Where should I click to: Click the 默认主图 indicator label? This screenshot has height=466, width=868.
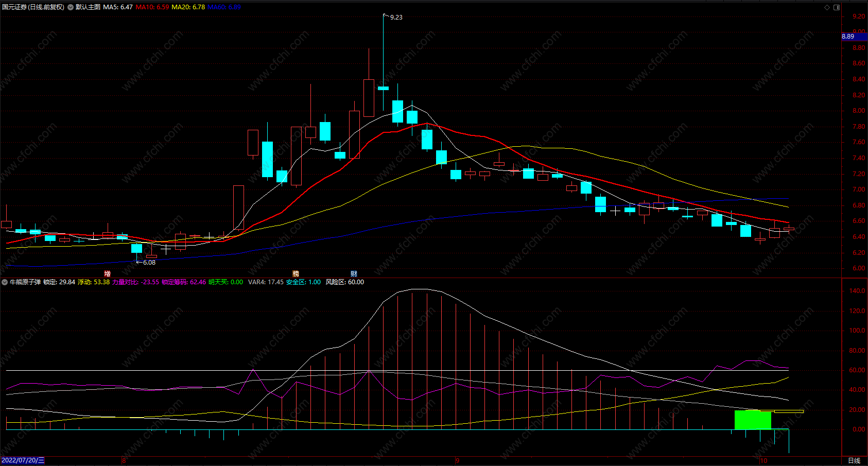[88, 7]
